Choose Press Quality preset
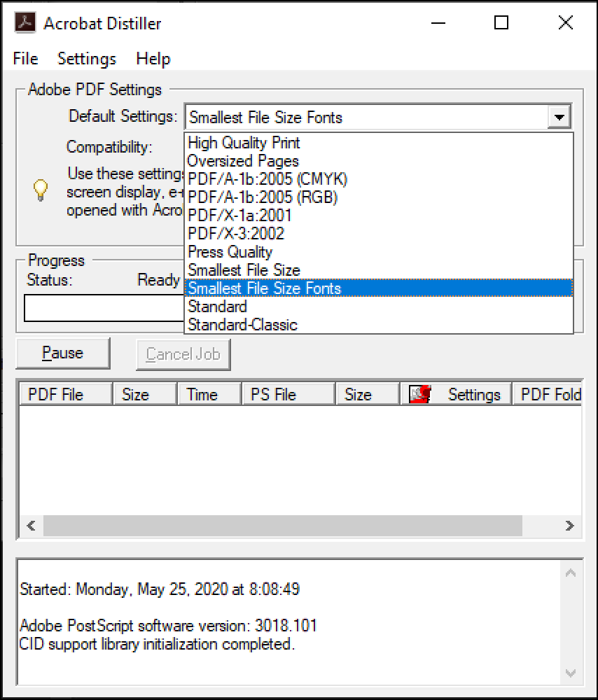 click(379, 252)
